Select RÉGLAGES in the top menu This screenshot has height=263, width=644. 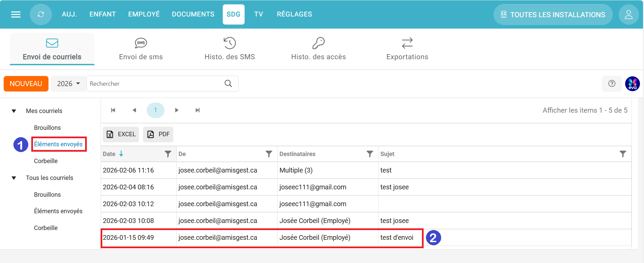pyautogui.click(x=294, y=14)
